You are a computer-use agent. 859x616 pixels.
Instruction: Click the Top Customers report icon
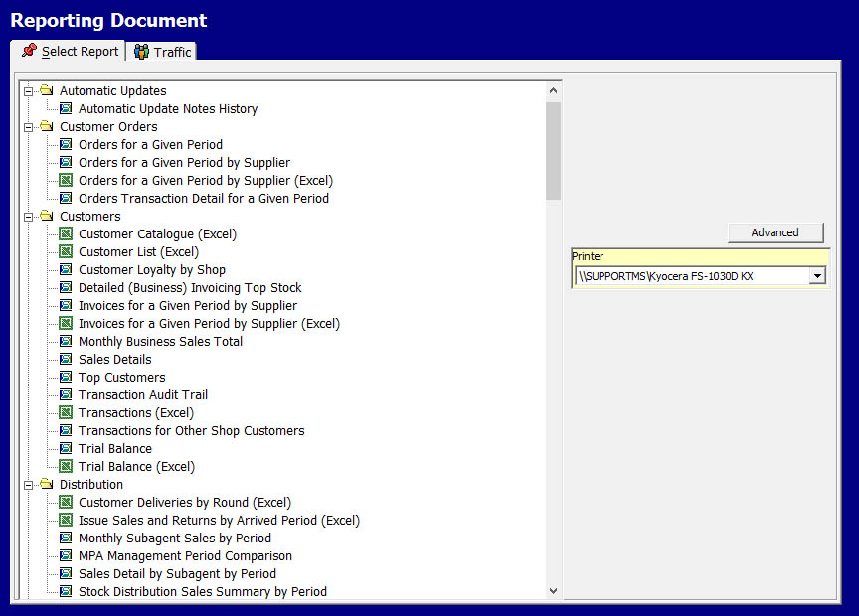(x=66, y=378)
